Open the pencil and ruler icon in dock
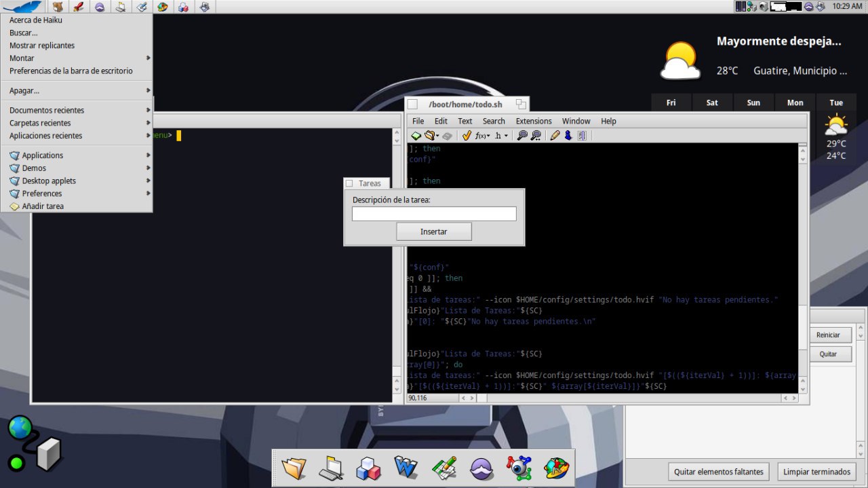This screenshot has width=868, height=488. pyautogui.click(x=443, y=468)
